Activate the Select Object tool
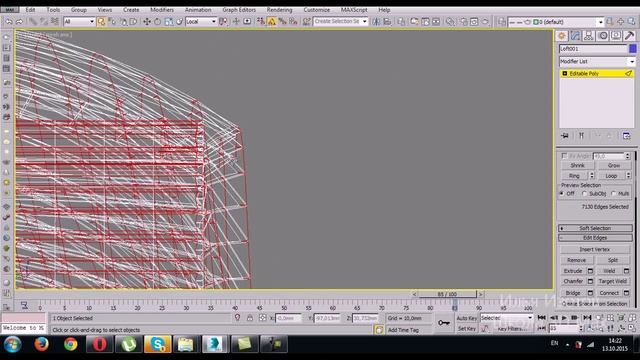 pos(101,22)
